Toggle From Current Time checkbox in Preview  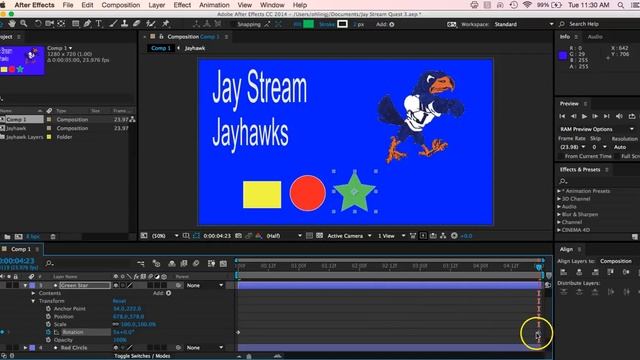[x=561, y=156]
